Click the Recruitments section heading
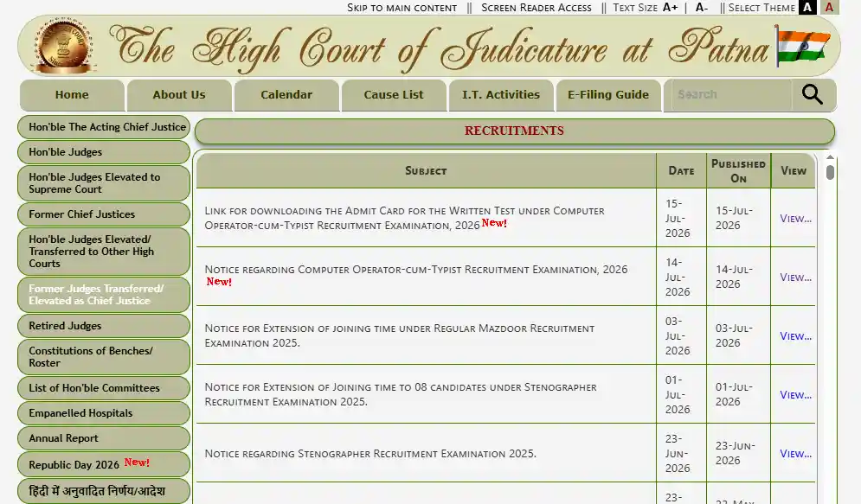Image resolution: width=861 pixels, height=504 pixels. tap(515, 131)
